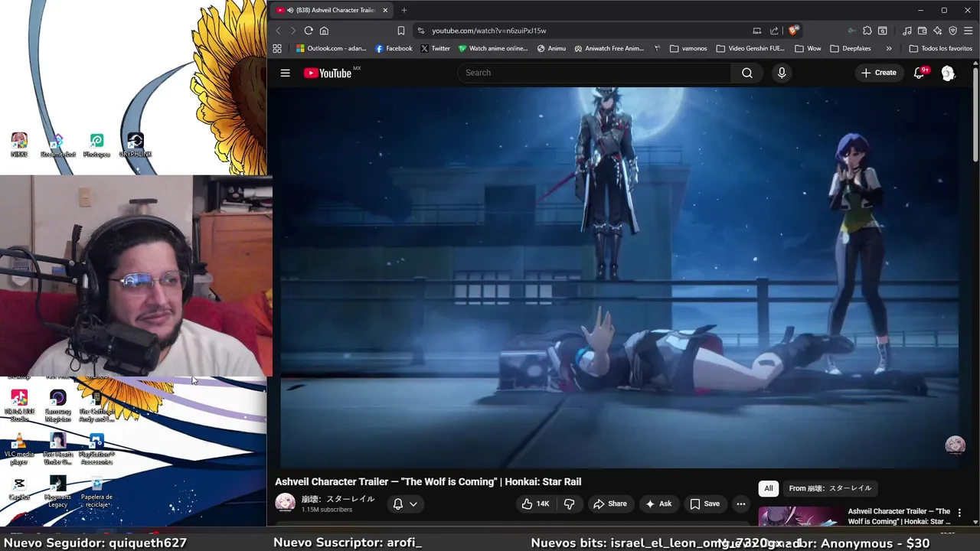
Task: Start voice search with the microphone icon
Action: pyautogui.click(x=782, y=73)
